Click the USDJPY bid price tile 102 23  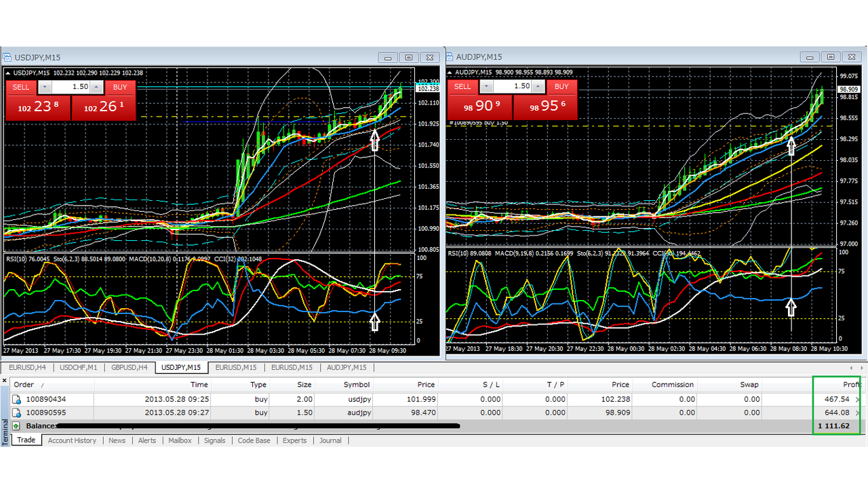(x=38, y=107)
